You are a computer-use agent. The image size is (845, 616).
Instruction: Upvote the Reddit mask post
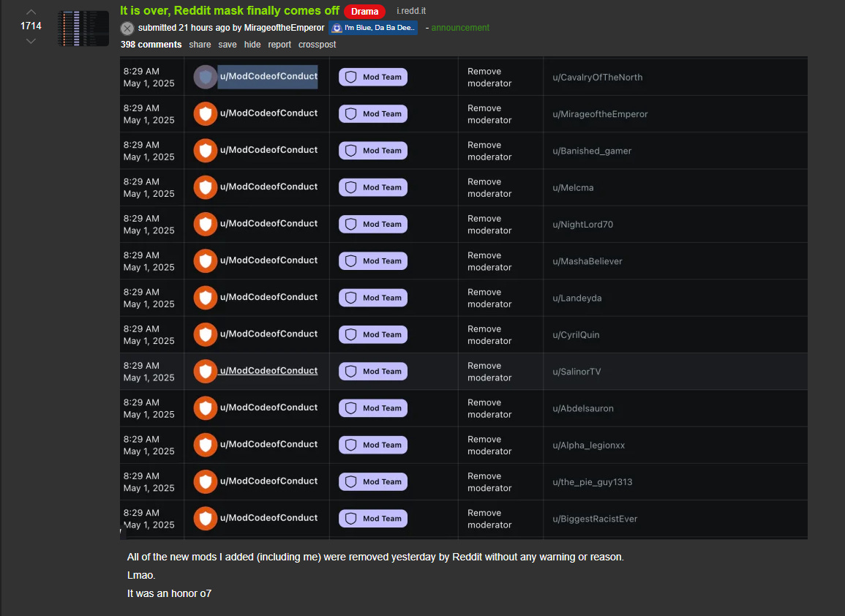click(31, 12)
